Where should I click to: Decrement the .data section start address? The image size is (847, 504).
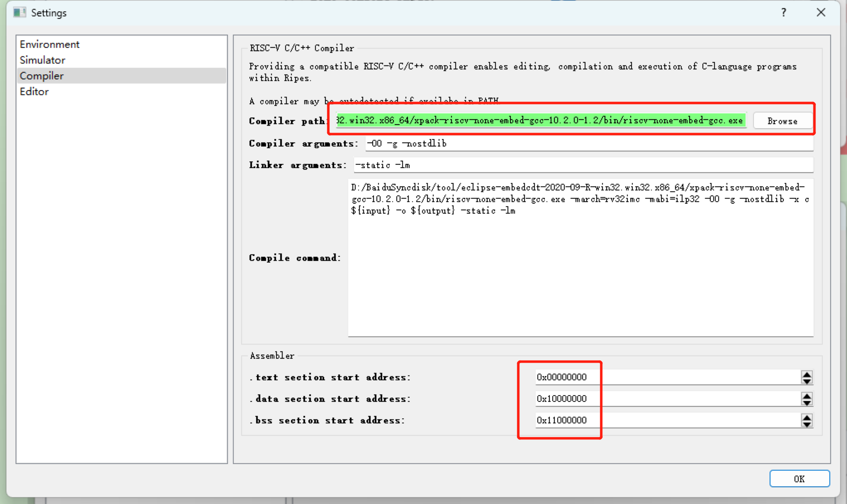pyautogui.click(x=807, y=402)
